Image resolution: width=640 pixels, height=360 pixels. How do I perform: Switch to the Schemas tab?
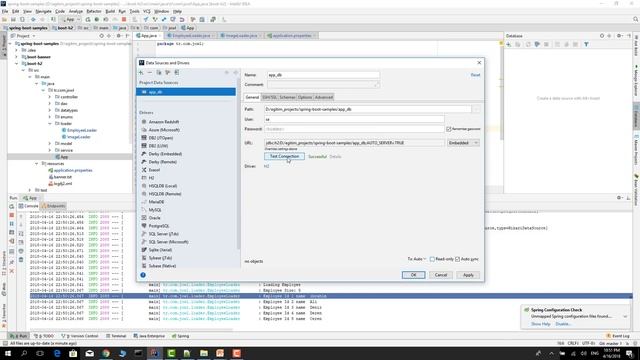pyautogui.click(x=287, y=97)
